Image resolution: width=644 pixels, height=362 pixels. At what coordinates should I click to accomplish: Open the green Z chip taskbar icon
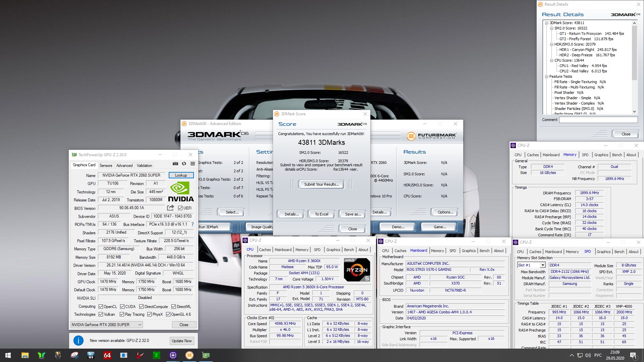pyautogui.click(x=156, y=355)
